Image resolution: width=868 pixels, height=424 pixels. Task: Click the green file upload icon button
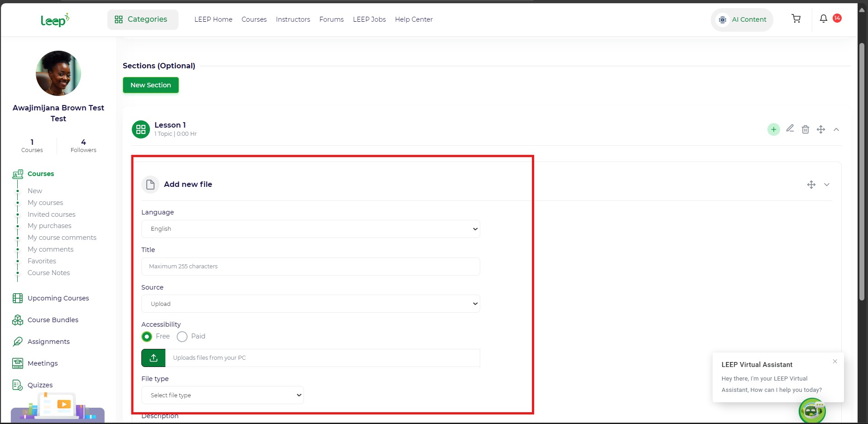(154, 358)
